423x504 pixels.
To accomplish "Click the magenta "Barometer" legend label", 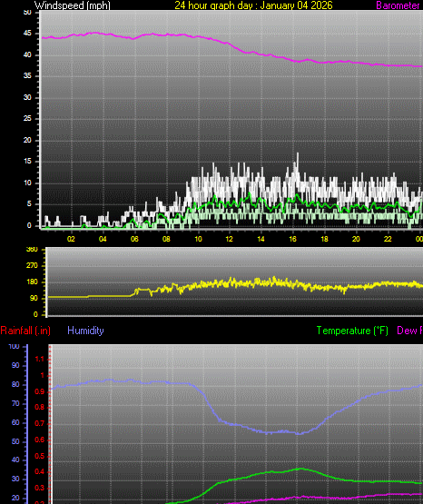I will click(398, 5).
